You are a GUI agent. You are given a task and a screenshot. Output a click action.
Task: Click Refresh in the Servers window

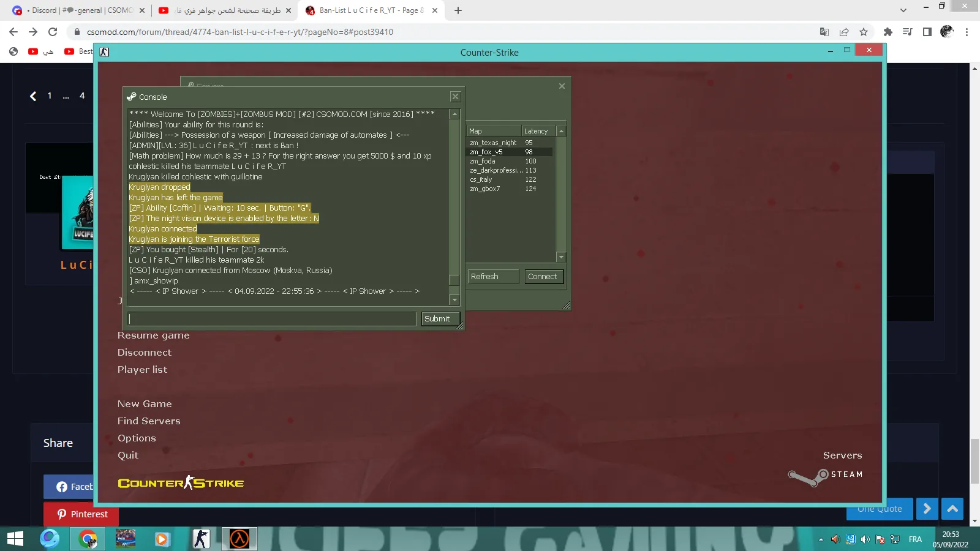tap(493, 276)
